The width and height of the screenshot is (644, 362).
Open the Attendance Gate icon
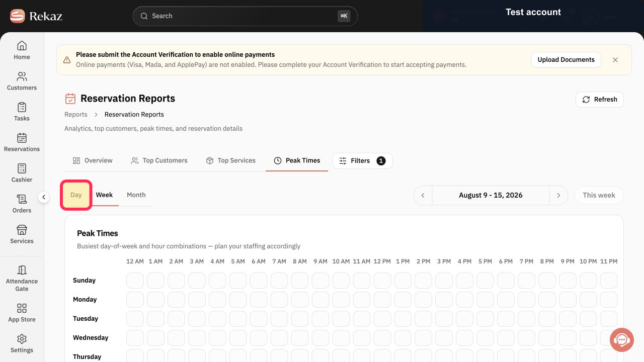click(22, 270)
